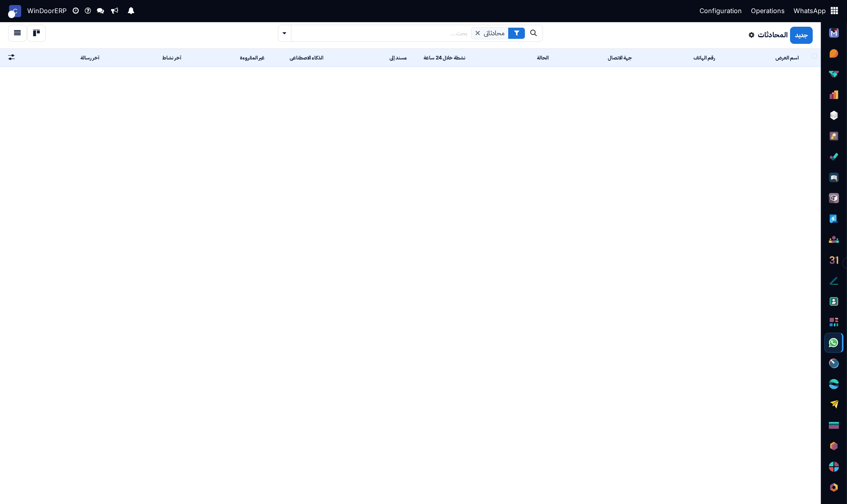Open the Configuration menu

click(x=720, y=11)
